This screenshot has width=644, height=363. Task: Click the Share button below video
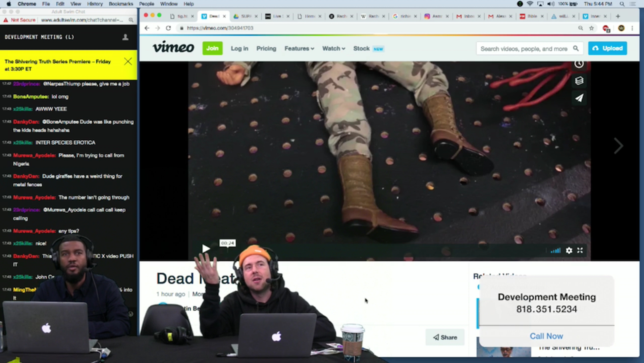[x=445, y=337]
